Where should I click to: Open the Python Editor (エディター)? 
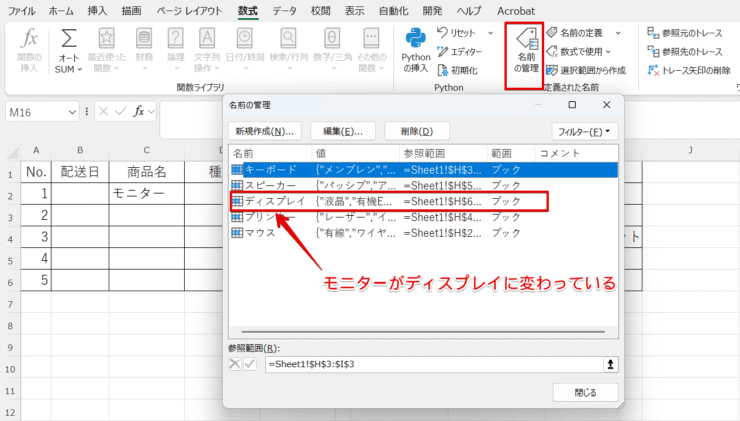click(459, 51)
